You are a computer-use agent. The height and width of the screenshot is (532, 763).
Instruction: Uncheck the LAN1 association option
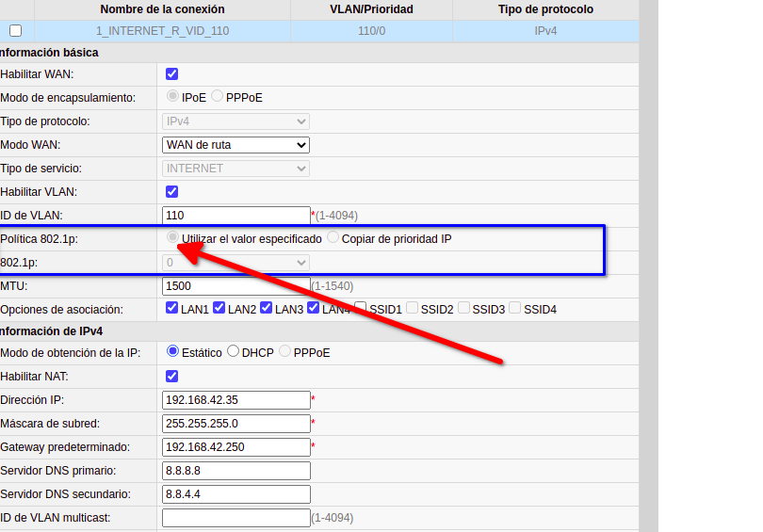click(x=171, y=308)
